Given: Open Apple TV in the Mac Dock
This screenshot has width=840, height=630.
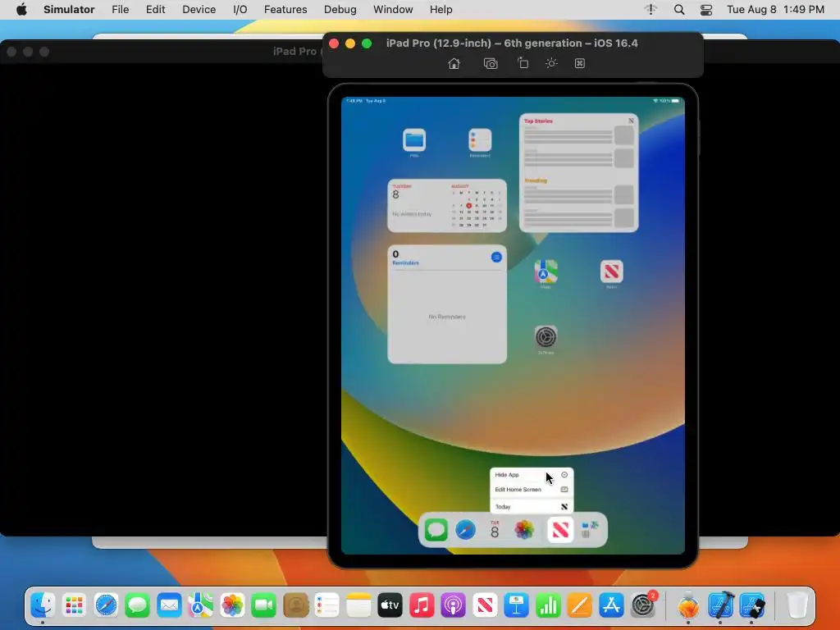Looking at the screenshot, I should click(x=390, y=605).
